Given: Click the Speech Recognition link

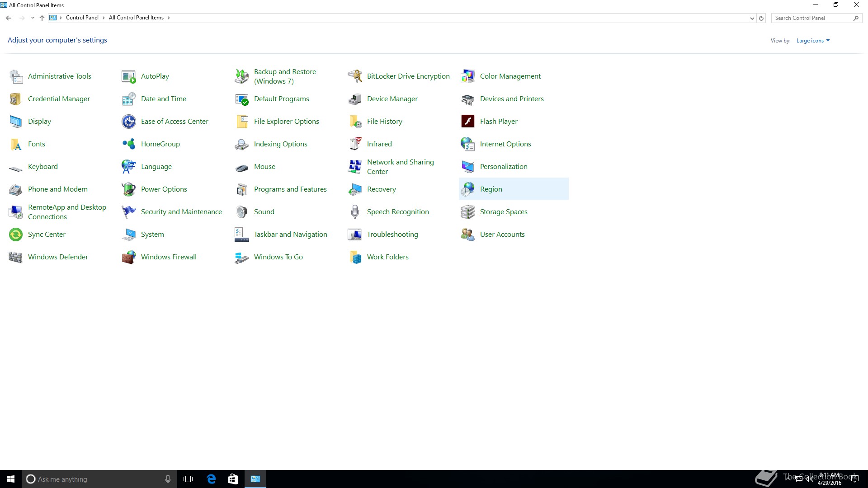Looking at the screenshot, I should [398, 212].
